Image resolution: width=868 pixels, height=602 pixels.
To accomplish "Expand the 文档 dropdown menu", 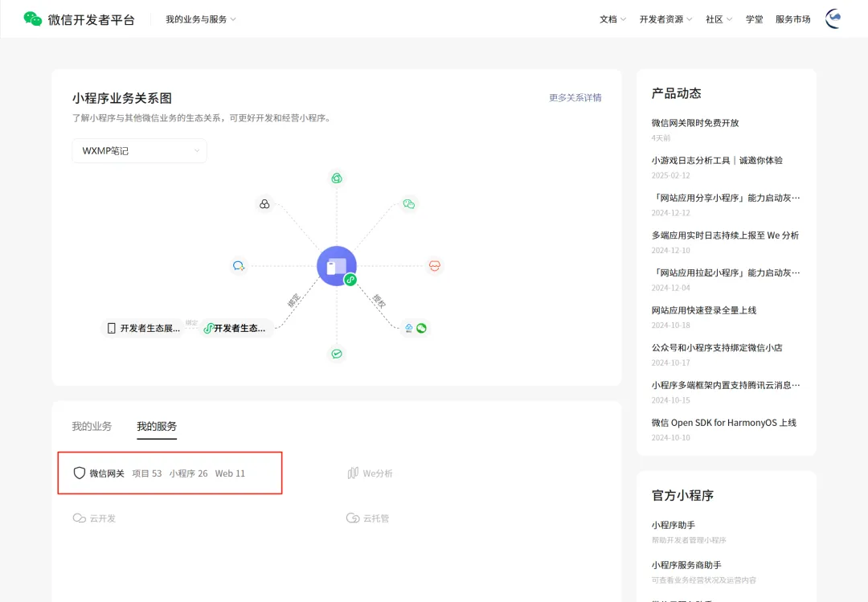I will tap(612, 19).
